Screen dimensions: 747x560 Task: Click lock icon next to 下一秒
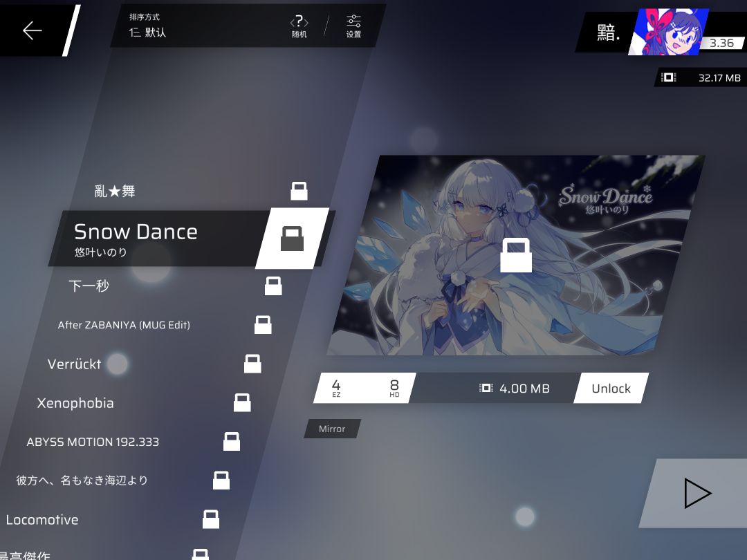point(273,286)
